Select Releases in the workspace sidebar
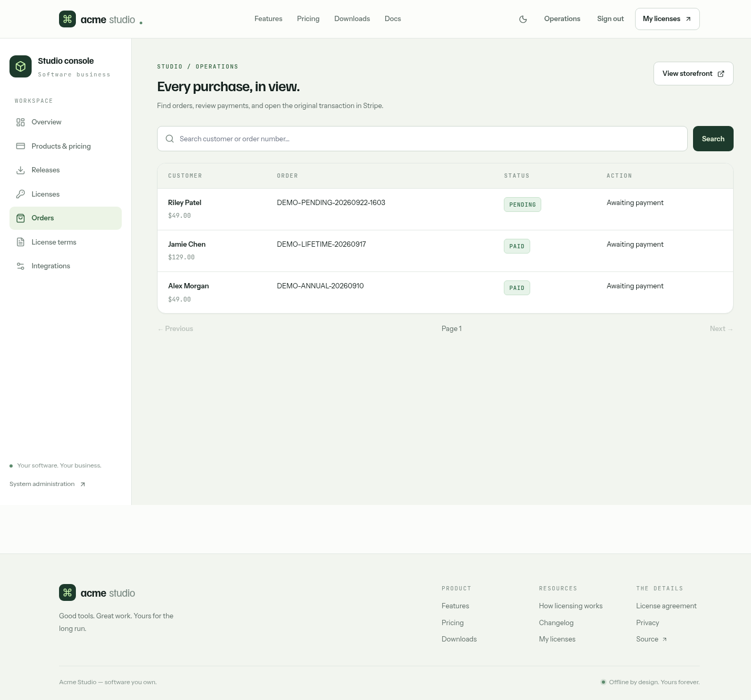 (x=65, y=170)
